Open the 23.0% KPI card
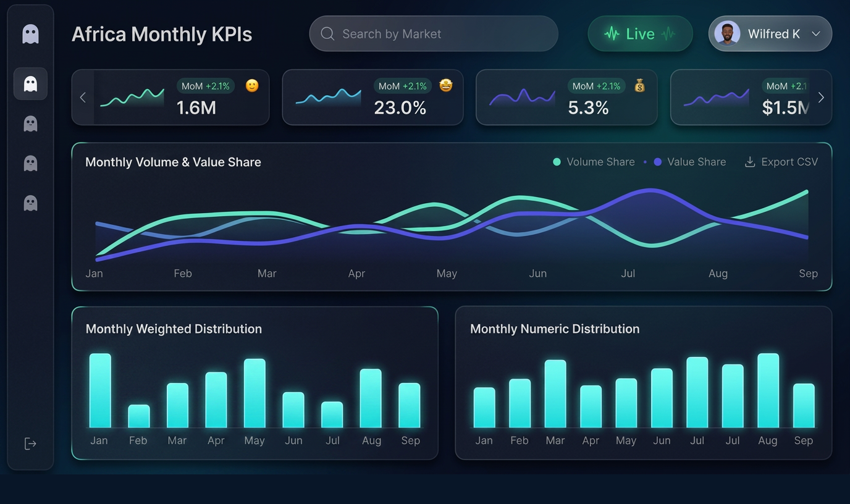 372,98
